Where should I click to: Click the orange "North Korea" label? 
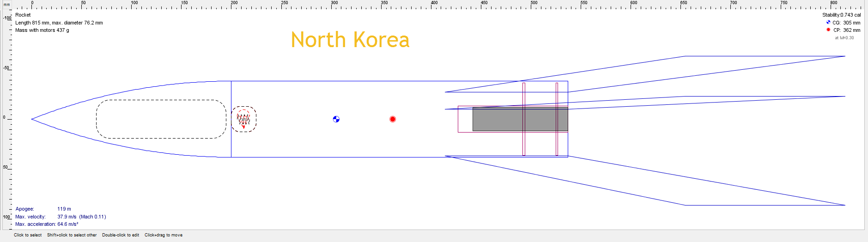[350, 40]
